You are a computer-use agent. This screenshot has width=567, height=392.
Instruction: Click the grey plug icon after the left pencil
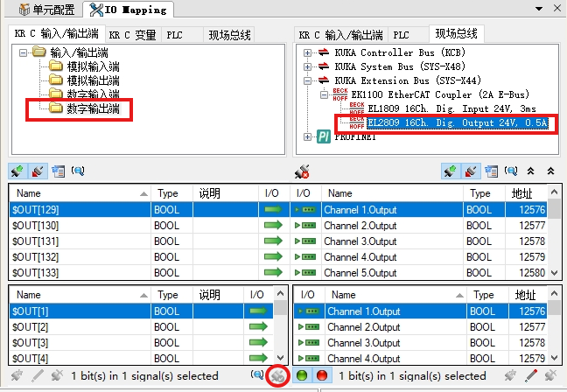57,375
